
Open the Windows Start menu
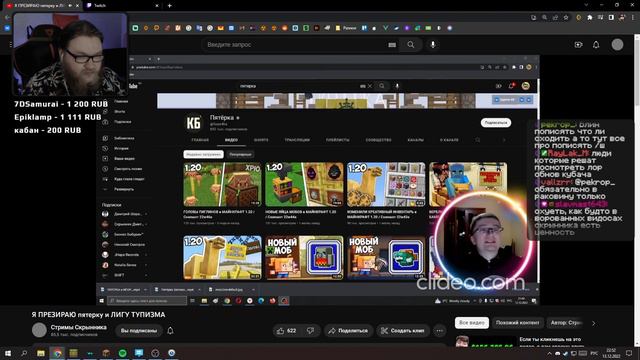click(x=7, y=353)
